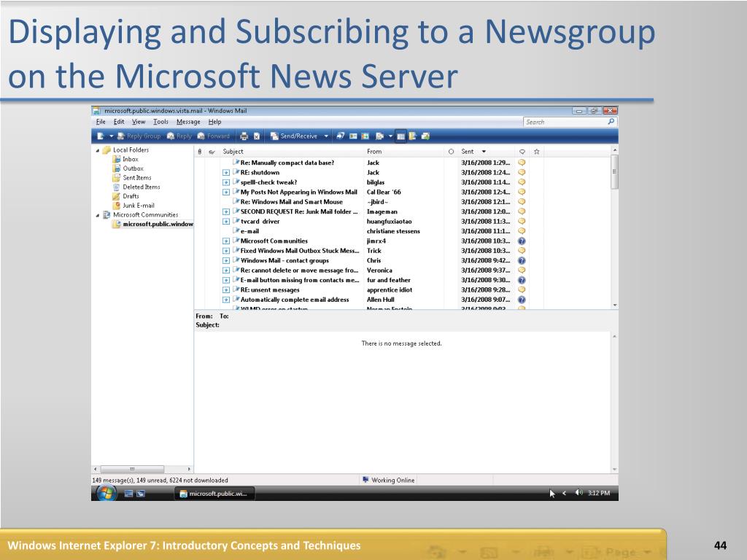This screenshot has width=747, height=560.
Task: Open the File menu
Action: point(101,122)
